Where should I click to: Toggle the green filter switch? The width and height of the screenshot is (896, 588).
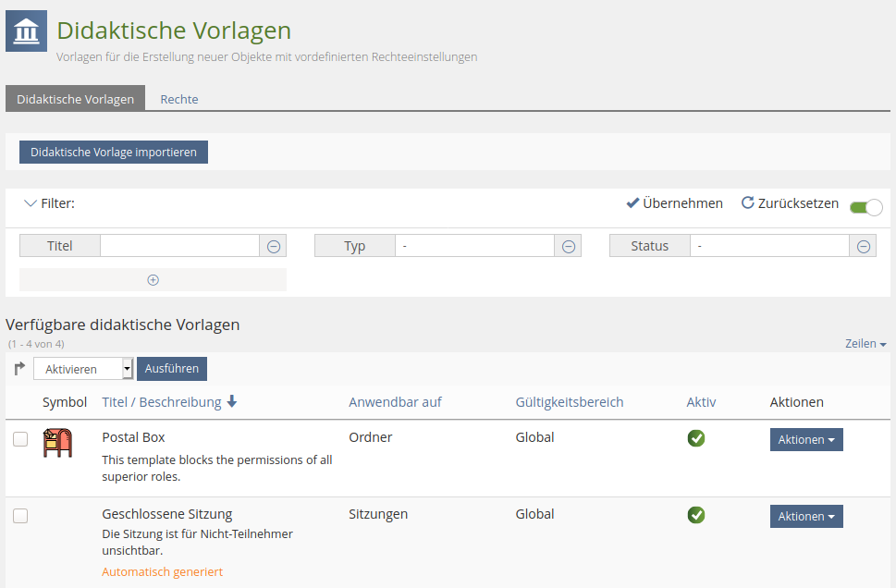[865, 207]
